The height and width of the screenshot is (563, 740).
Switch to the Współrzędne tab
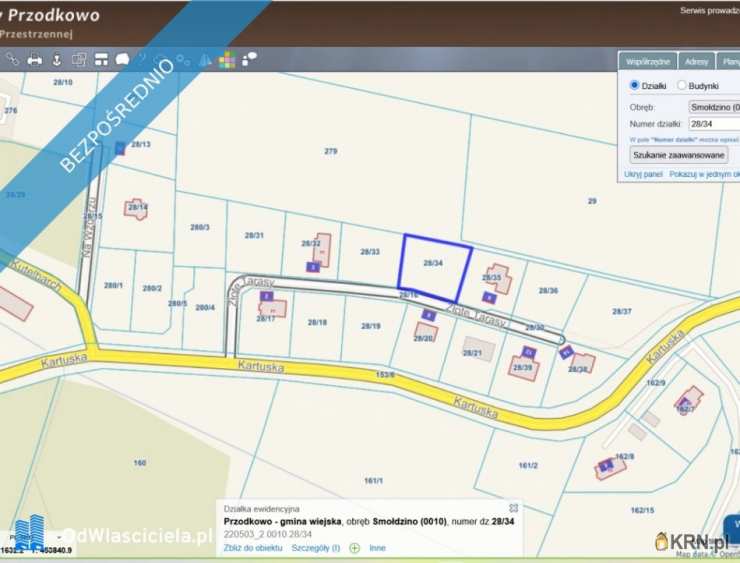click(x=646, y=61)
